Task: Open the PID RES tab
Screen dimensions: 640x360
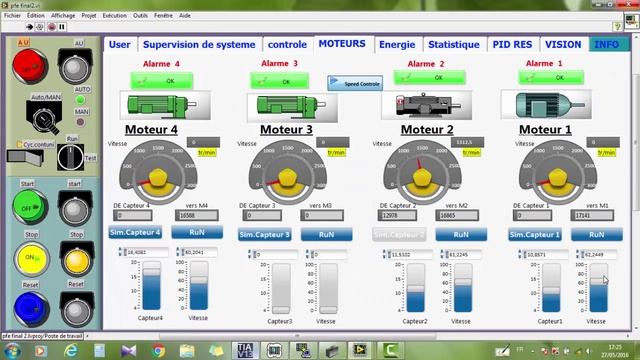Action: pos(512,44)
